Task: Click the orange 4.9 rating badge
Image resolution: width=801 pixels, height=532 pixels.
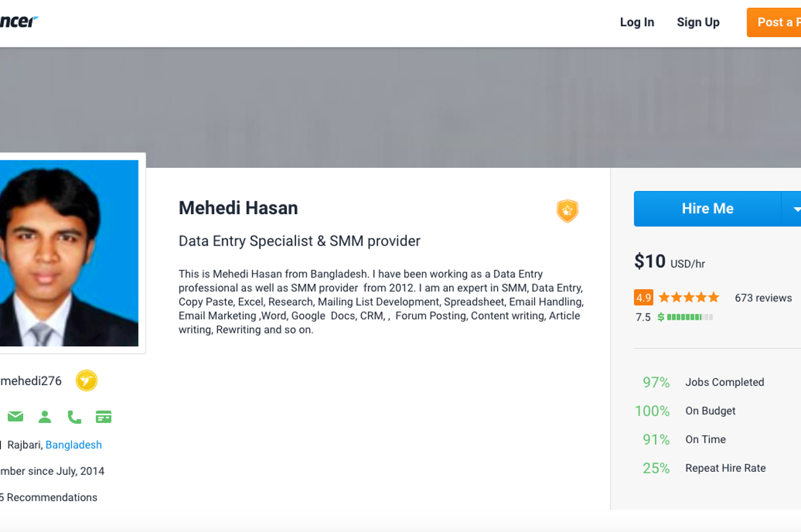Action: pos(643,297)
